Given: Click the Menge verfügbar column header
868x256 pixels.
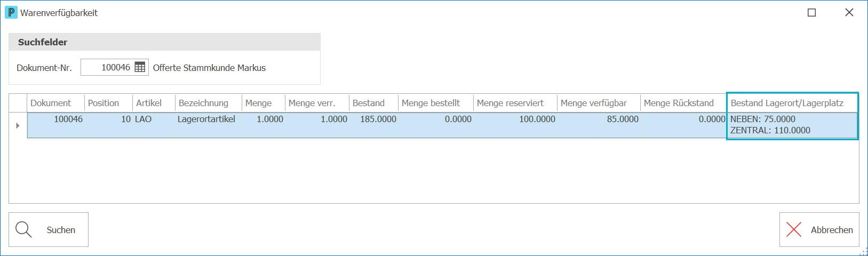Looking at the screenshot, I should [599, 103].
